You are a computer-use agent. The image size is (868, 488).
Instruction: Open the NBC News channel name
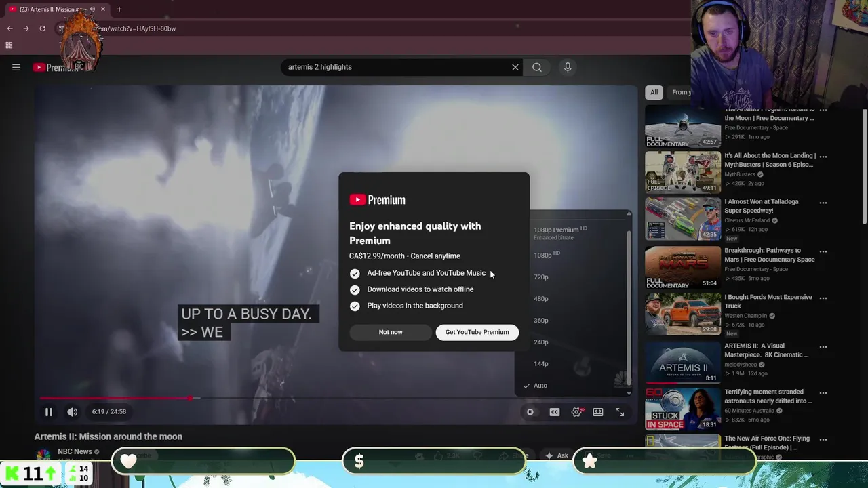click(x=75, y=451)
